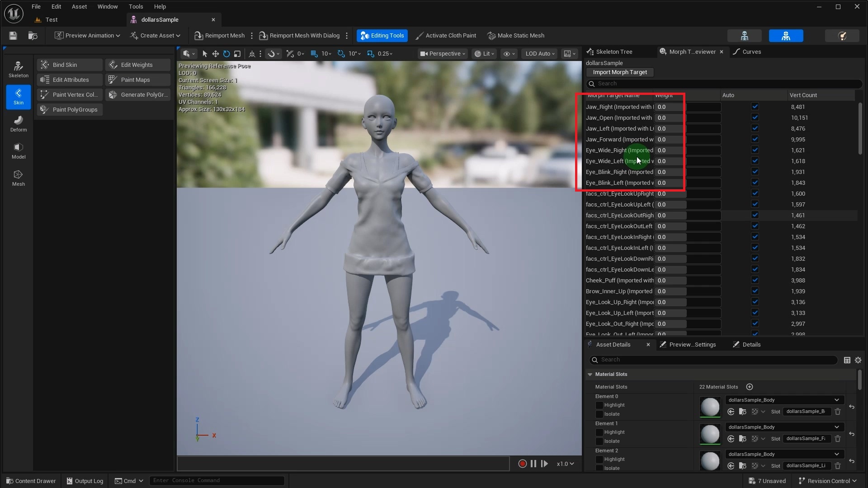Select the Skeleton editing mode in left sidebar
Screen dimensions: 868x488
[18, 69]
